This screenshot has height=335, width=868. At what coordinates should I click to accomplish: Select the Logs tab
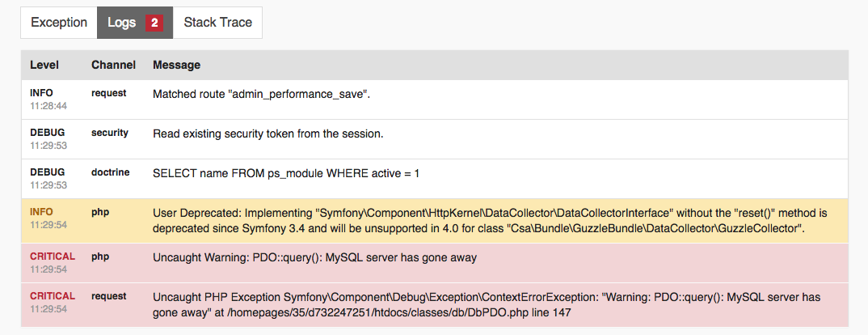click(122, 23)
